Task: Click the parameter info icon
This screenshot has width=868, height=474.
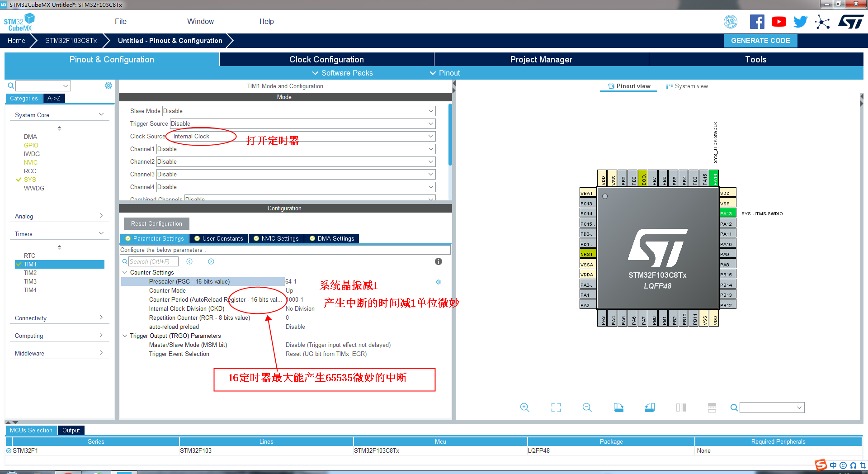Action: click(438, 261)
